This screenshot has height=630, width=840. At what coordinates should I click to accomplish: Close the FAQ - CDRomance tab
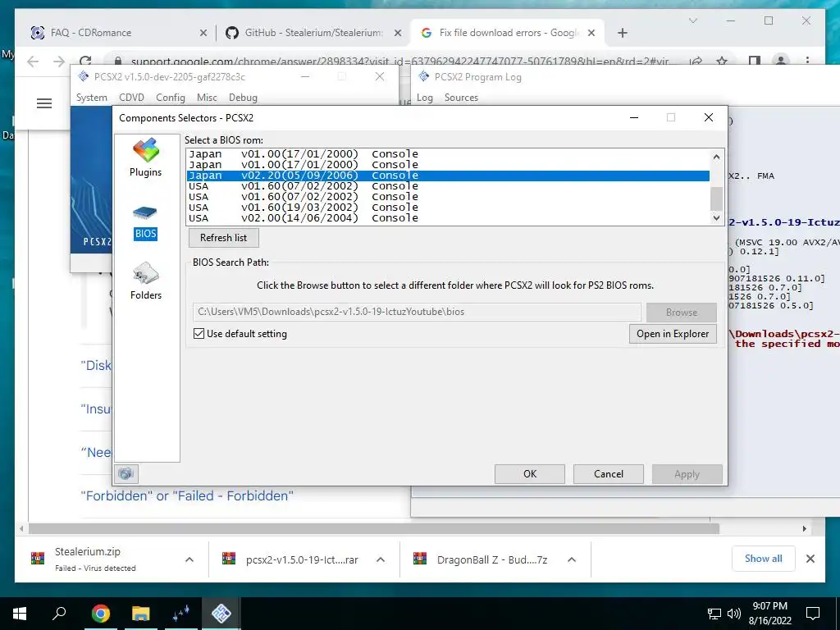coord(203,33)
